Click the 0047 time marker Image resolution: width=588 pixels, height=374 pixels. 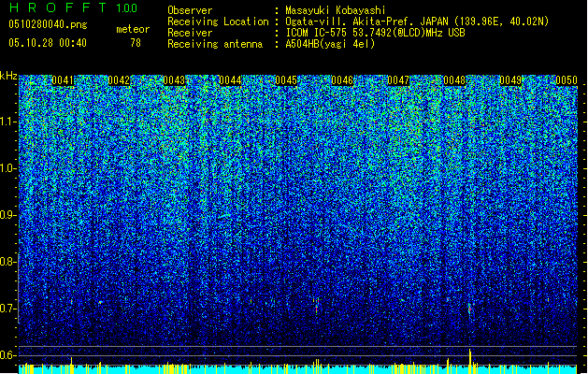398,80
